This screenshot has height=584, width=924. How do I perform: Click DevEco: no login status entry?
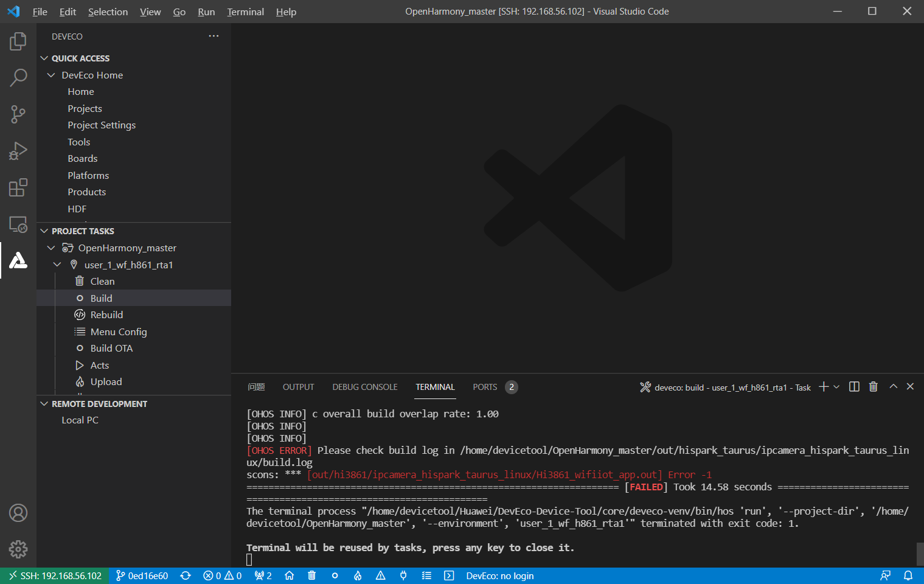tap(500, 575)
